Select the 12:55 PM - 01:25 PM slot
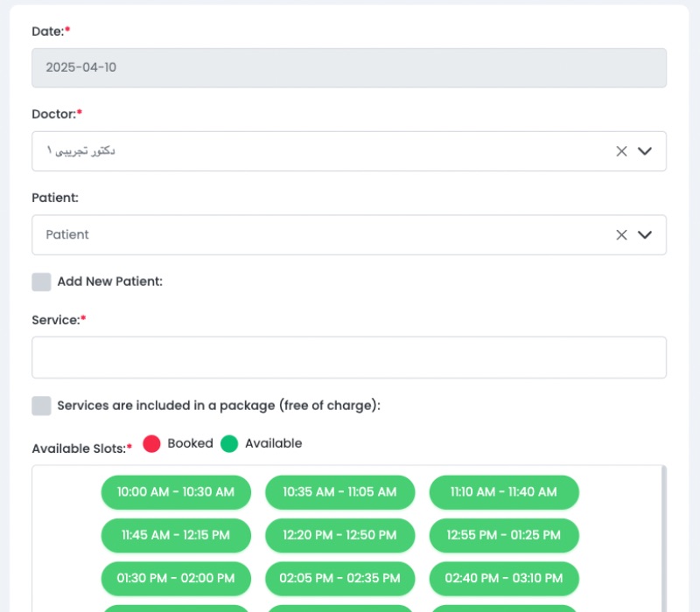700x612 pixels. click(504, 535)
